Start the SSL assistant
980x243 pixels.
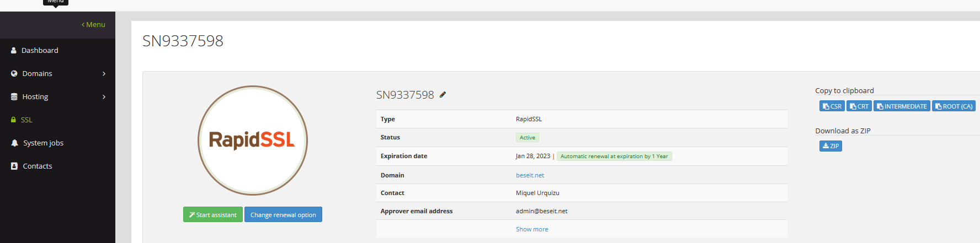pos(212,215)
